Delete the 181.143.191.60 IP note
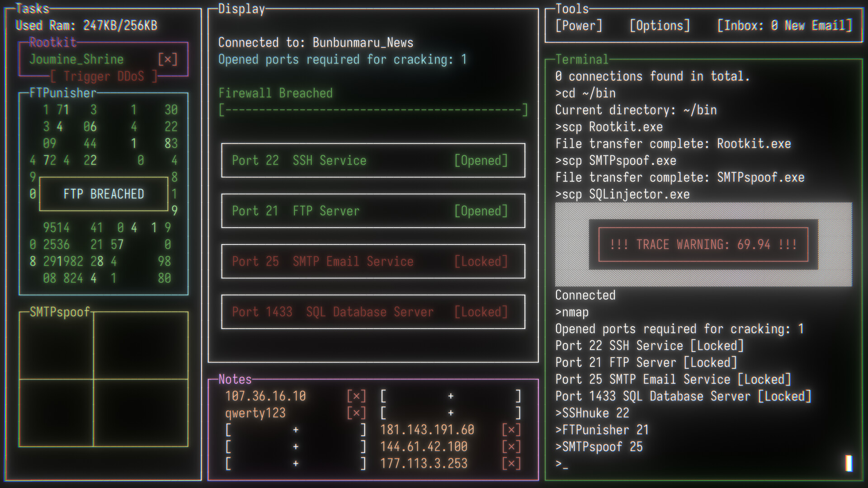The image size is (868, 488). point(510,430)
